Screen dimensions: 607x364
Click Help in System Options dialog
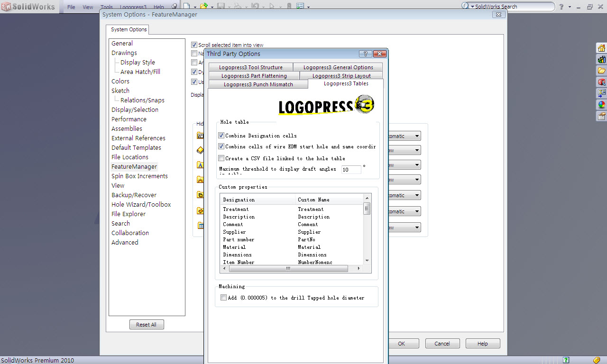pyautogui.click(x=482, y=344)
